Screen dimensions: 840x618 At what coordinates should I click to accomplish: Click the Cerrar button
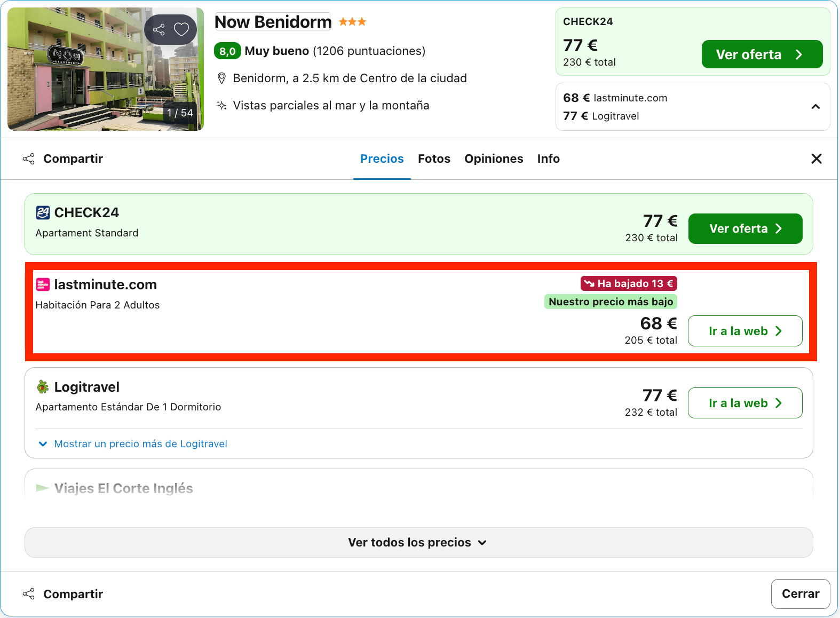801,593
